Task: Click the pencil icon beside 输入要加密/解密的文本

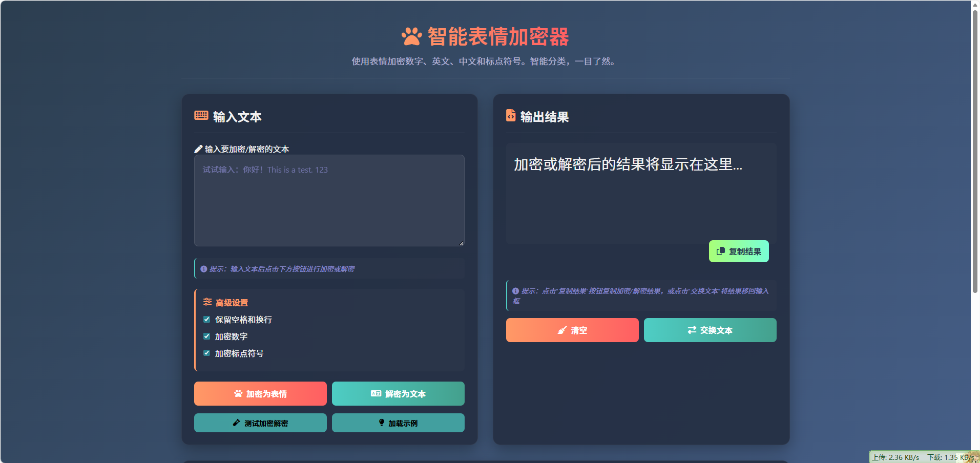Action: [x=199, y=149]
